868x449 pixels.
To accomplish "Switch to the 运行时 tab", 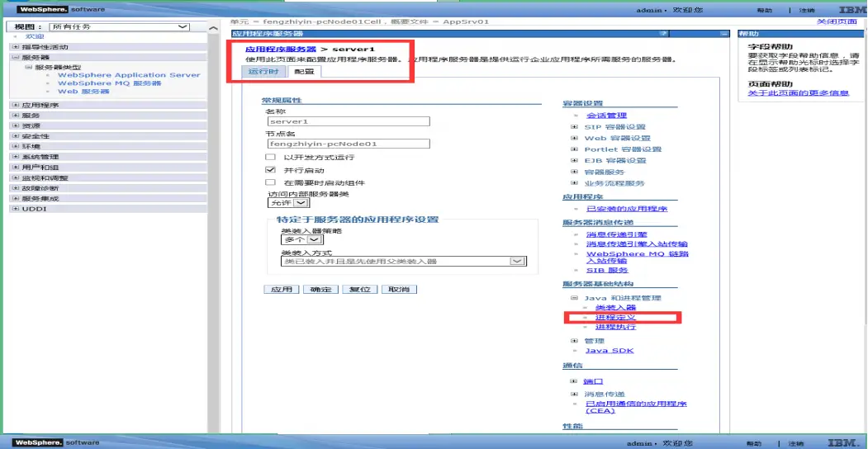I will (263, 72).
